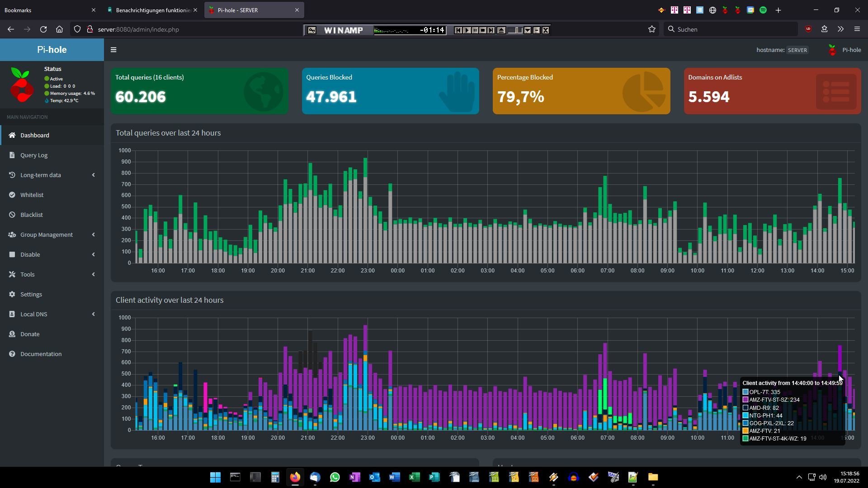
Task: Click Winamp play button
Action: coord(467,30)
